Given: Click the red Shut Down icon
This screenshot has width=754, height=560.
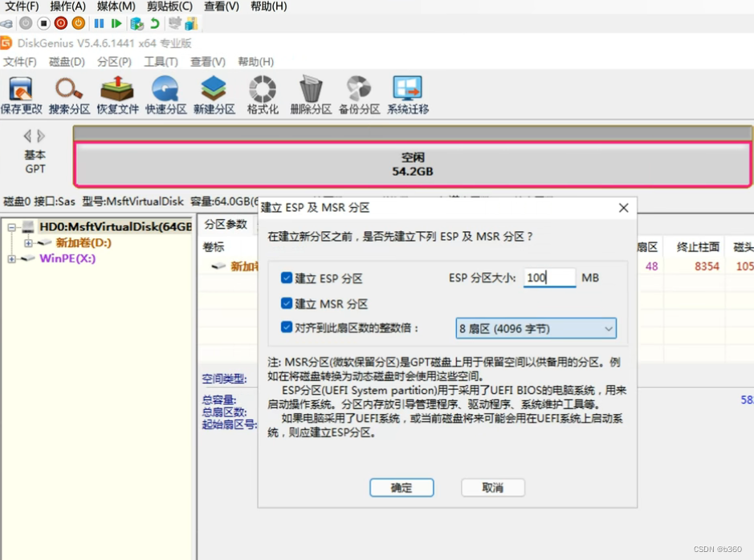Looking at the screenshot, I should tap(61, 23).
